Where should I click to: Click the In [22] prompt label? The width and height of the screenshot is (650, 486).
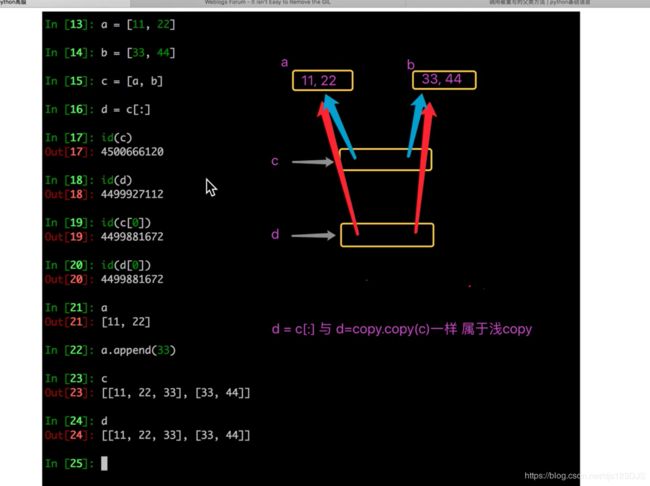click(69, 350)
